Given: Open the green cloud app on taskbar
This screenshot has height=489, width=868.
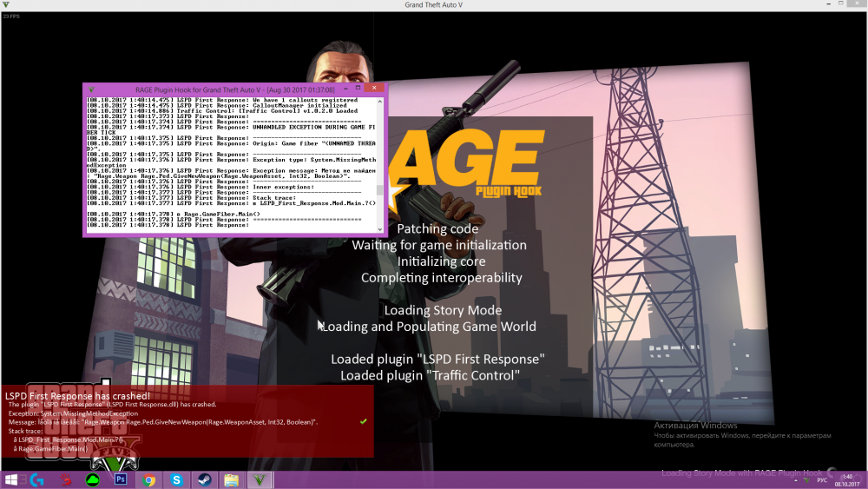Looking at the screenshot, I should [x=93, y=479].
